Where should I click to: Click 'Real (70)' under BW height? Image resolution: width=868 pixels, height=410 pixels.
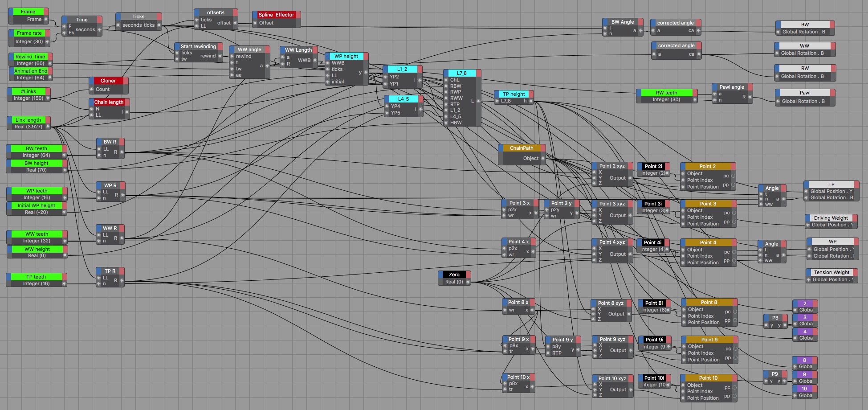[x=36, y=170]
